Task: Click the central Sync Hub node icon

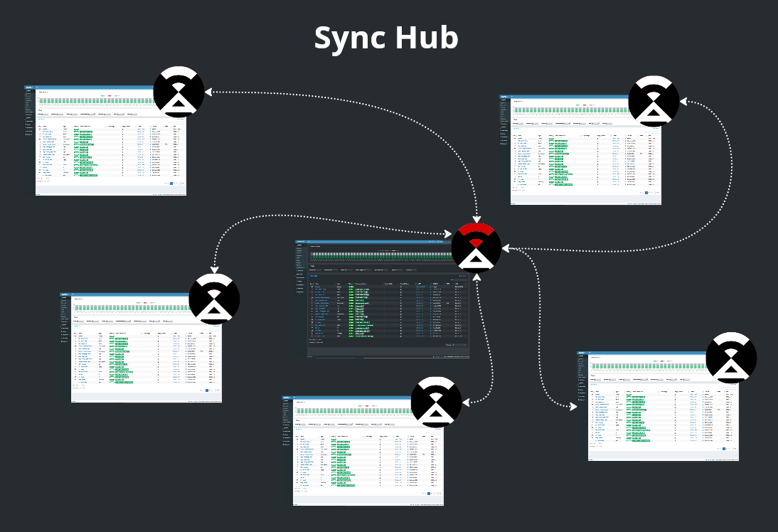Action: click(476, 248)
